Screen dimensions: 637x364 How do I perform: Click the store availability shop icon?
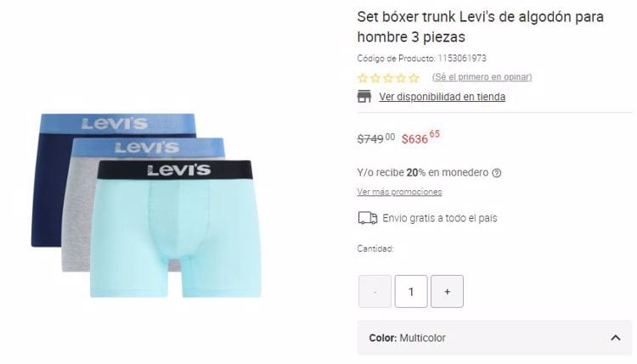pyautogui.click(x=364, y=97)
